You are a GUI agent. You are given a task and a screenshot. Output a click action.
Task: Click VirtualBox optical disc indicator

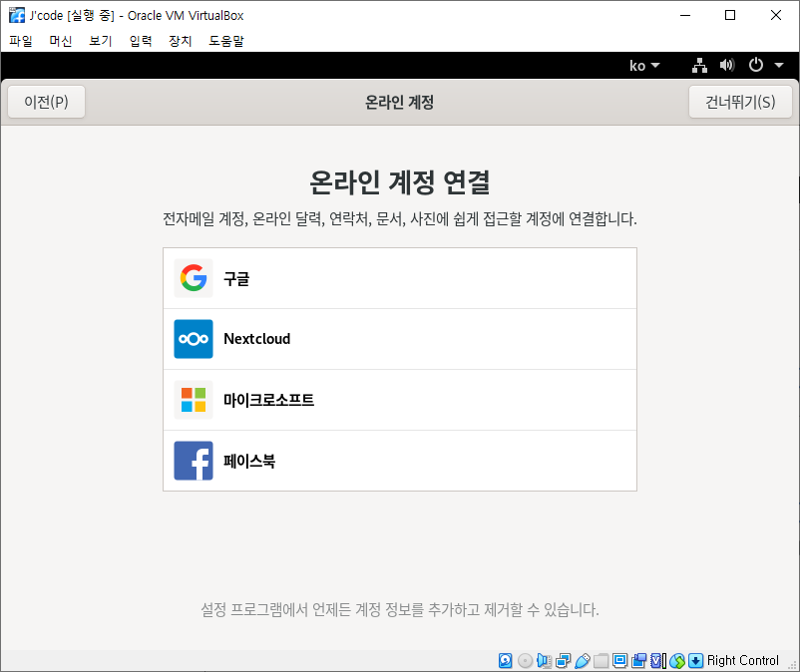click(525, 661)
